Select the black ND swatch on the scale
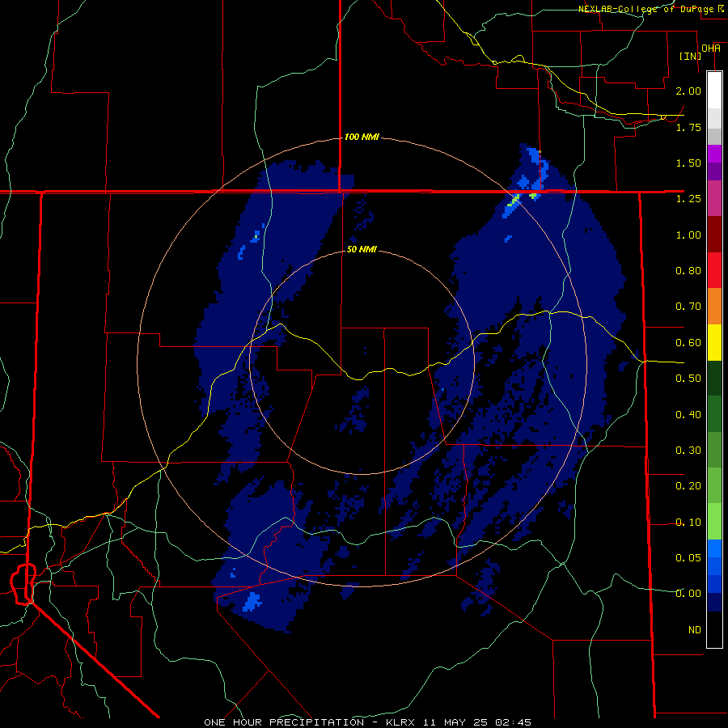The width and height of the screenshot is (728, 728). [x=714, y=629]
